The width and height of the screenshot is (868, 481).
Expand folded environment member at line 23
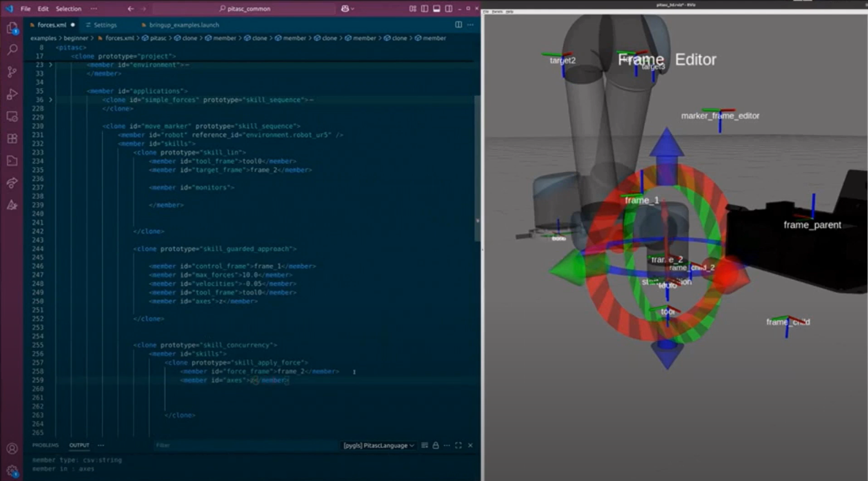coord(51,65)
